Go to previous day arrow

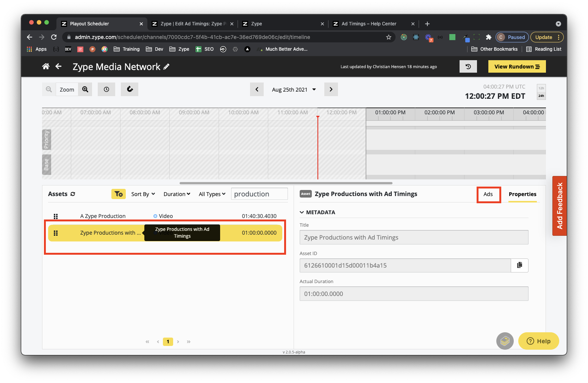coord(257,89)
